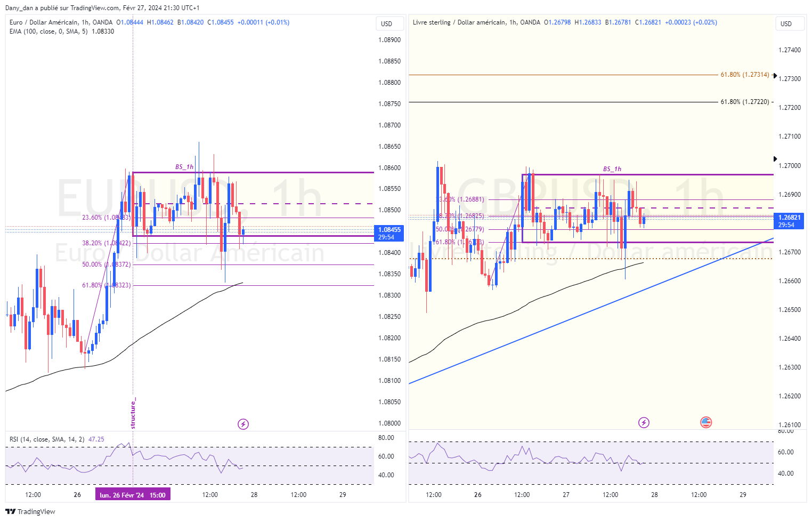This screenshot has width=812, height=521.
Task: Click the 1.08200 price axis label
Action: pyautogui.click(x=389, y=338)
